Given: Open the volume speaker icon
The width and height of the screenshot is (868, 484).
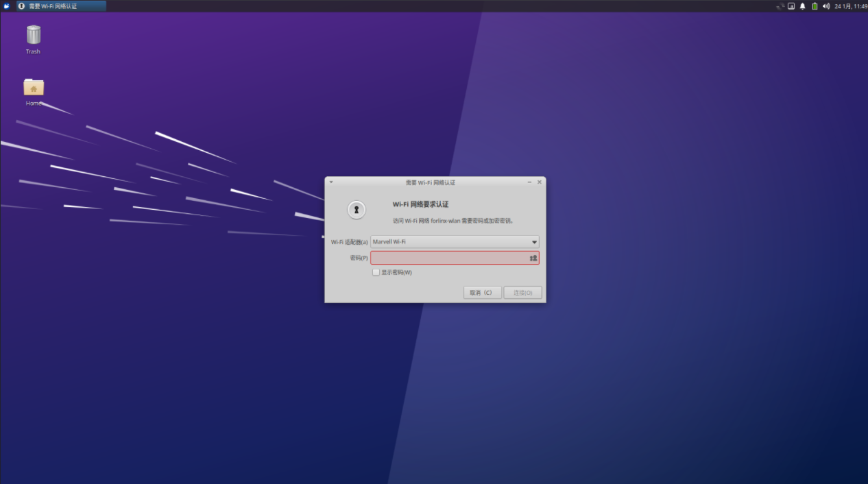Looking at the screenshot, I should tap(826, 6).
